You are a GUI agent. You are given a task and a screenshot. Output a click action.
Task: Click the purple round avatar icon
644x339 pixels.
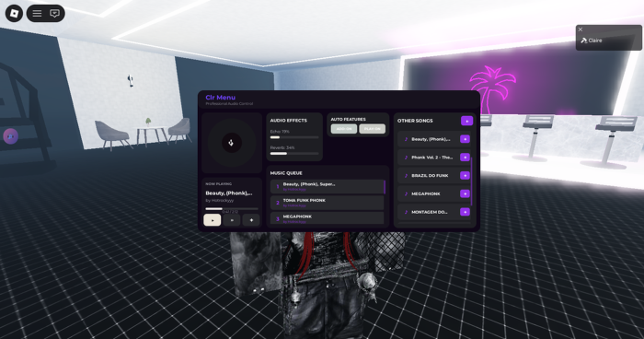tap(11, 136)
